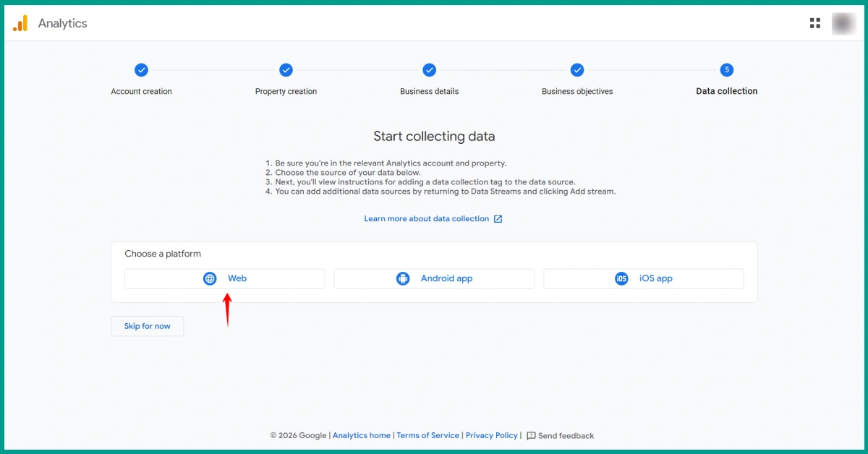Viewport: 868px width, 454px height.
Task: Open the Terms of Service link
Action: (427, 435)
